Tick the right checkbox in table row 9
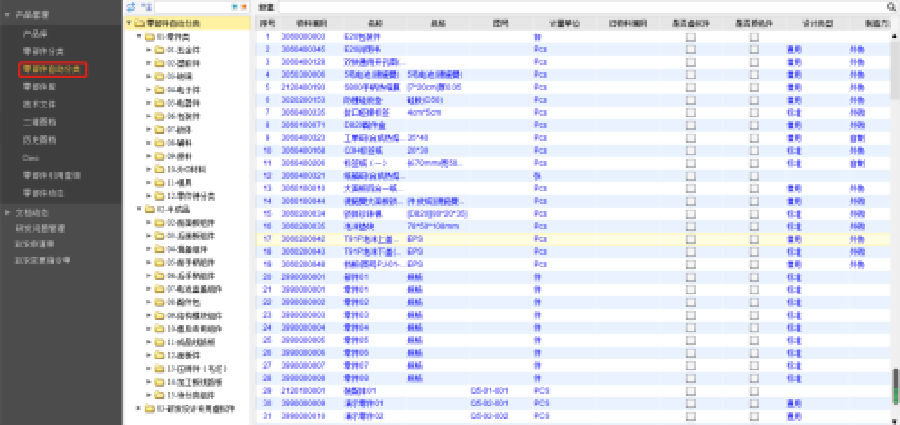This screenshot has width=900, height=425. 754,138
